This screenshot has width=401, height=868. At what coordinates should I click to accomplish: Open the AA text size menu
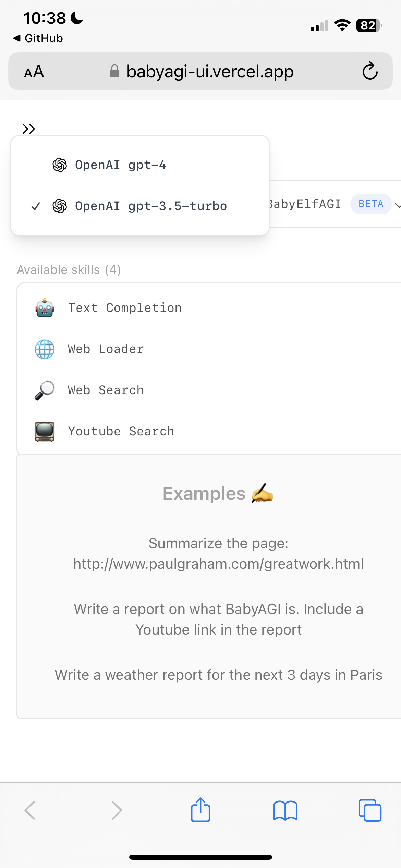click(x=34, y=71)
